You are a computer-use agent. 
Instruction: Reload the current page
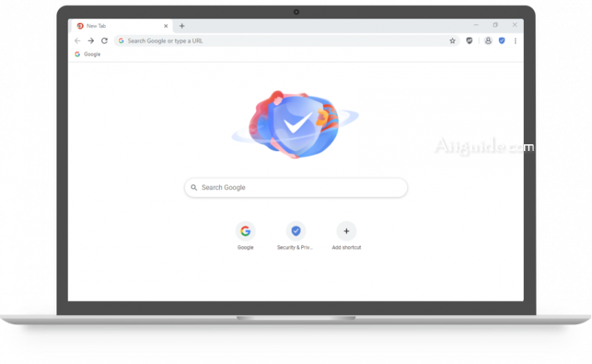tap(104, 41)
